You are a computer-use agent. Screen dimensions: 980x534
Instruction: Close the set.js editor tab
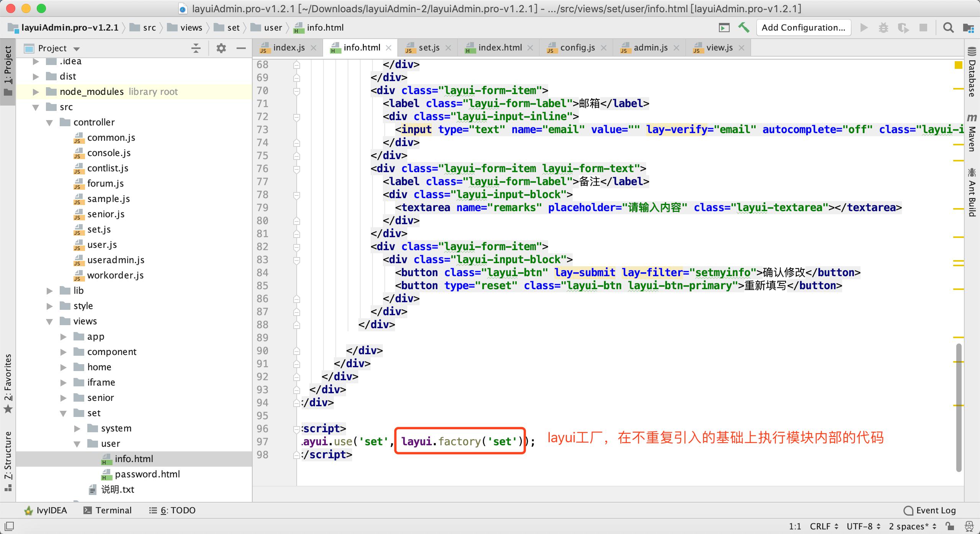click(448, 48)
